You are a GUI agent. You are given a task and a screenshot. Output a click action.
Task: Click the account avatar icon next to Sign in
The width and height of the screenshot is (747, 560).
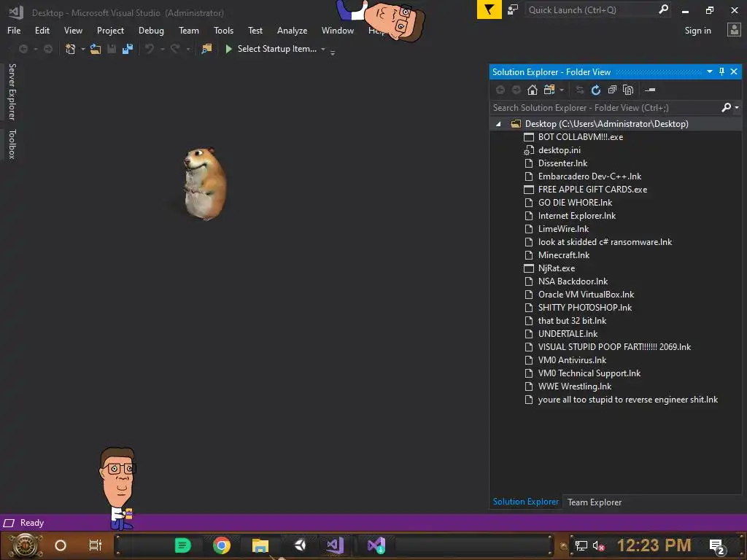pos(734,30)
